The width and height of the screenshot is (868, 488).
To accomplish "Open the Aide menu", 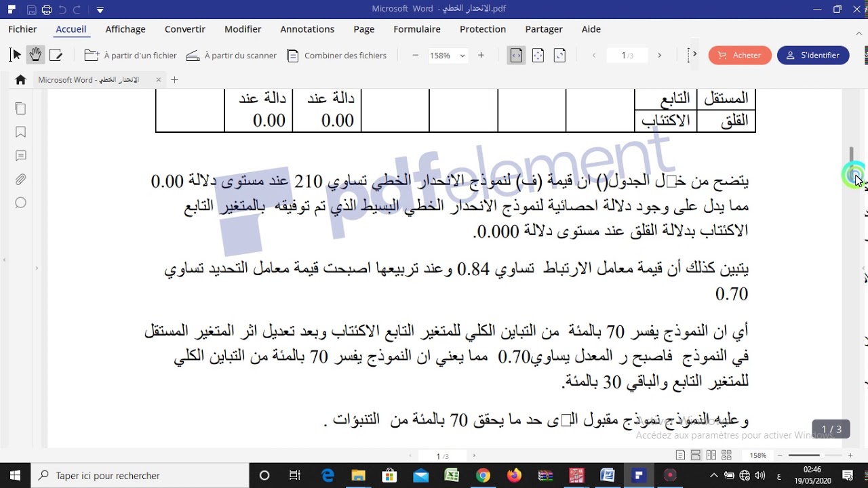I will click(591, 29).
